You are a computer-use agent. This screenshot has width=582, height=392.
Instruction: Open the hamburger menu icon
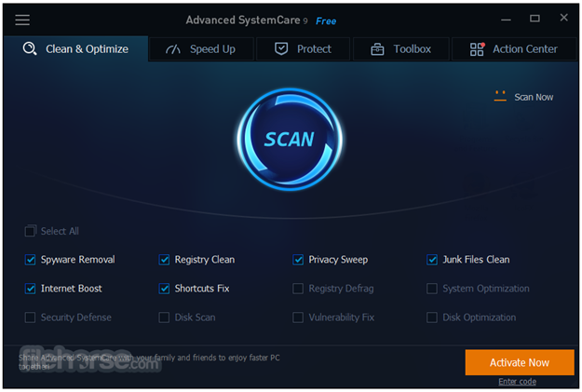(x=22, y=20)
